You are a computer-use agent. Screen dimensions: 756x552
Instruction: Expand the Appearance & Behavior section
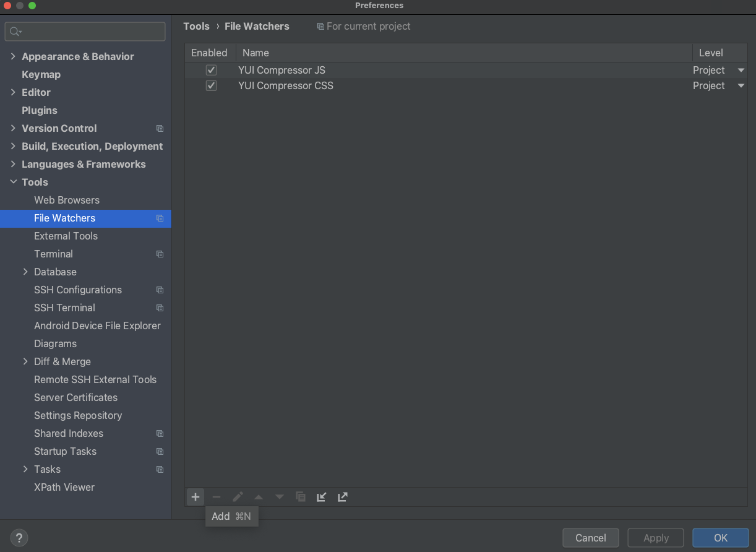point(13,56)
